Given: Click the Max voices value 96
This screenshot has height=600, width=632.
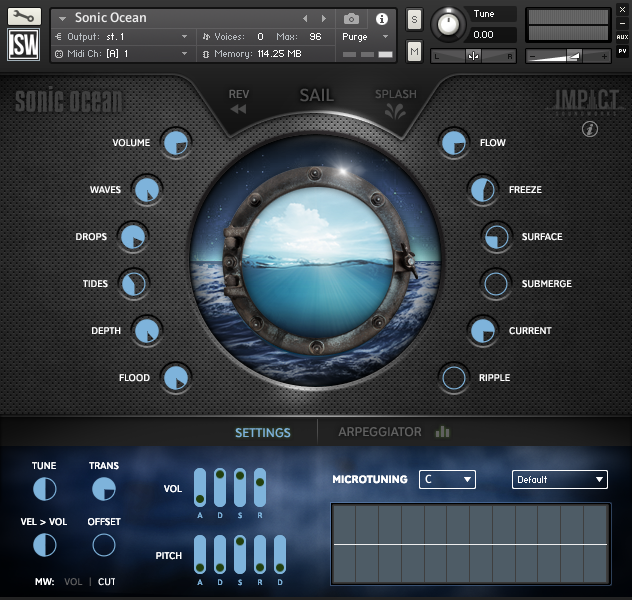Looking at the screenshot, I should click(315, 37).
